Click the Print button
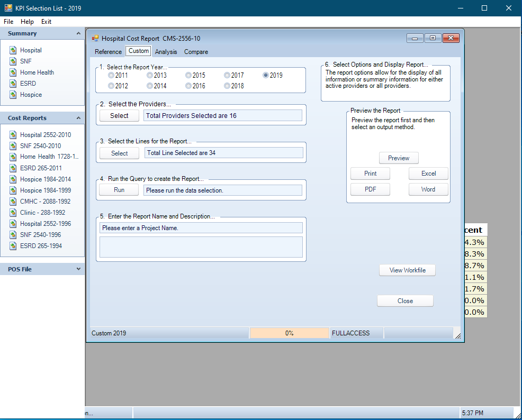Screen dimensions: 522x420 [x=370, y=174]
